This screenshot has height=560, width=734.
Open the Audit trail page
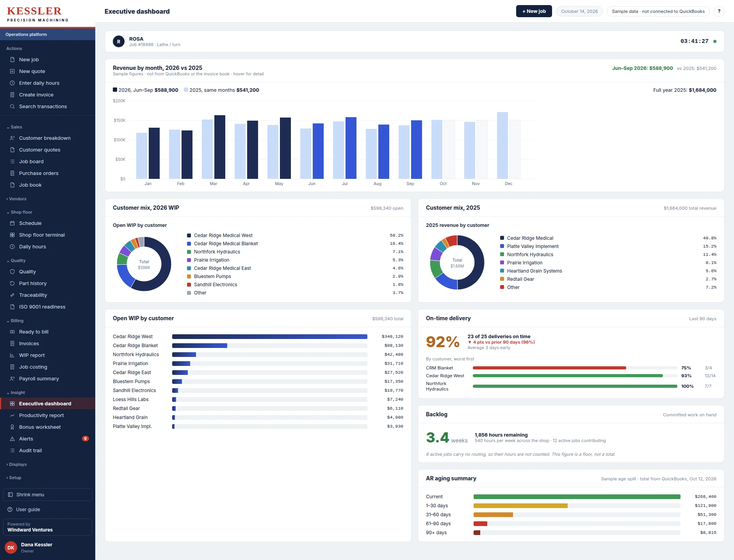[x=48, y=451]
